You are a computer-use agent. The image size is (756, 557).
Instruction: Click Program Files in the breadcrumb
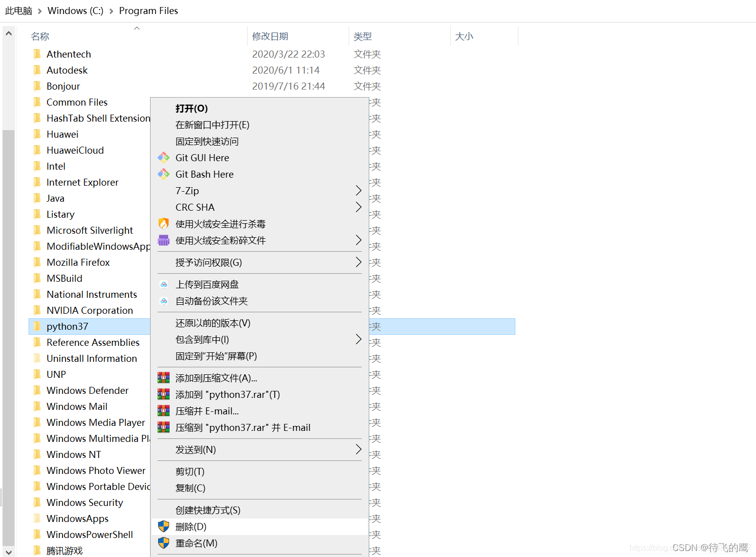point(149,11)
